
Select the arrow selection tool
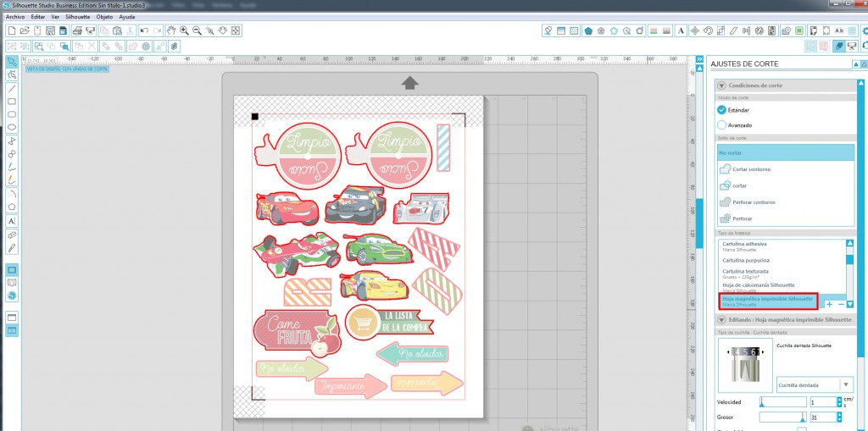click(x=12, y=61)
